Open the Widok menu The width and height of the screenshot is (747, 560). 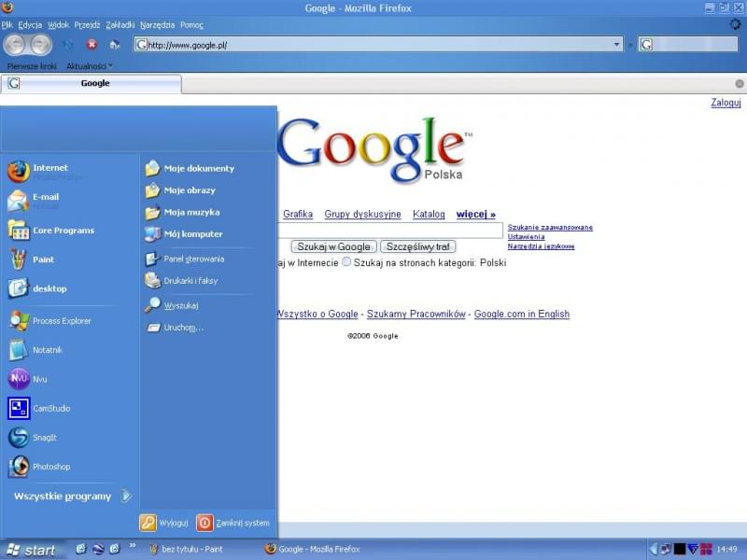(x=58, y=25)
